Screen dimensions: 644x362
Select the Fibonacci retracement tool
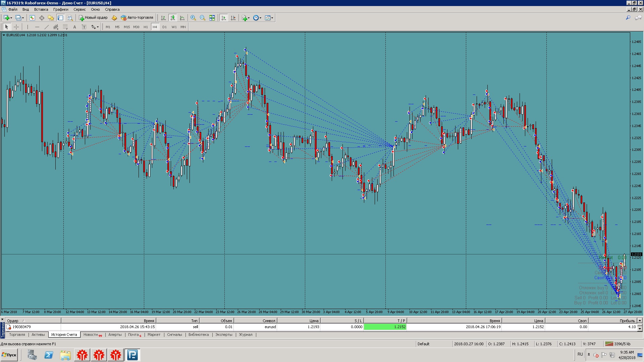tap(65, 27)
